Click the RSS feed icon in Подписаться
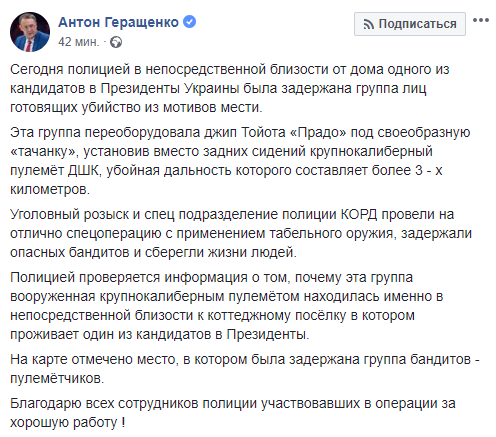 368,24
